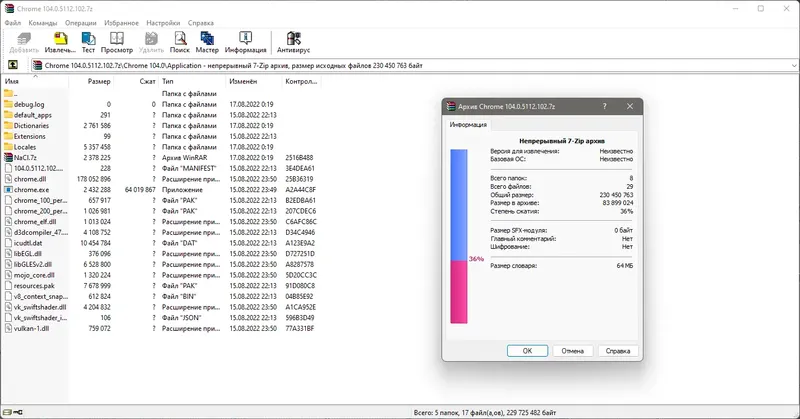Click the parent folder '..' icon
Image resolution: width=800 pixels, height=419 pixels.
click(8, 93)
